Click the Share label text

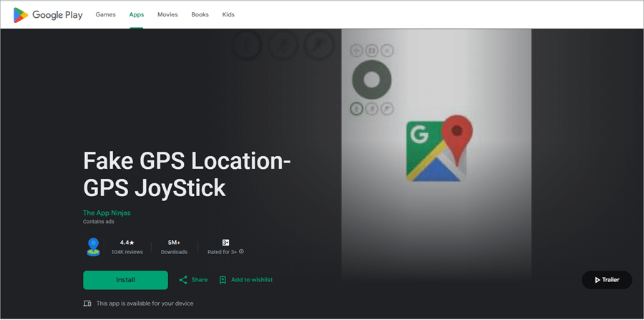click(x=199, y=280)
